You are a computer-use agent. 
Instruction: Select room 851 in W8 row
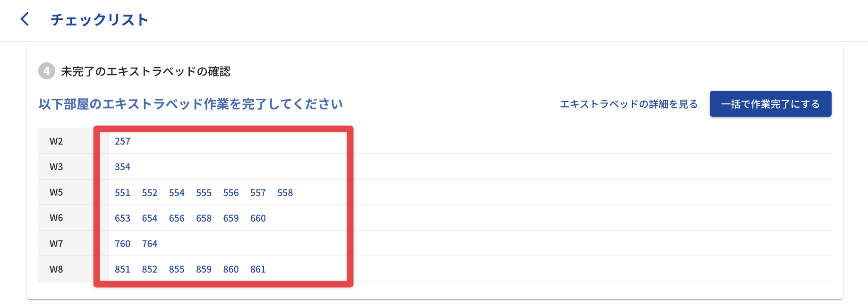[x=122, y=269]
